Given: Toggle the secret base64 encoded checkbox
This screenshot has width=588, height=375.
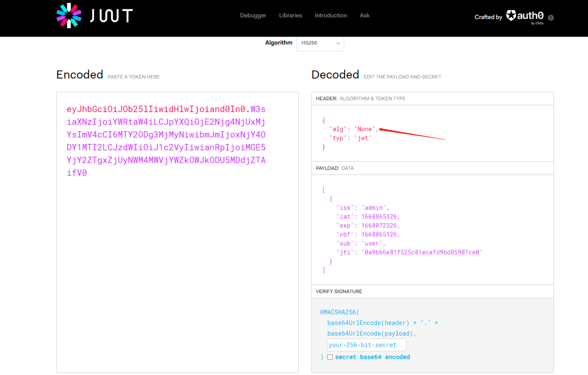Looking at the screenshot, I should coord(330,357).
